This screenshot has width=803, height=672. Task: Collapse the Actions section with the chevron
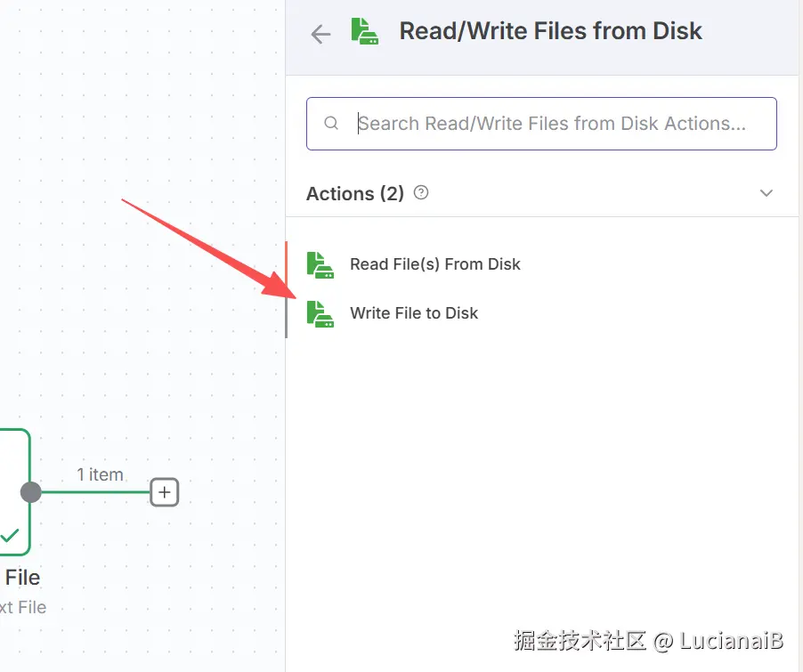(766, 193)
